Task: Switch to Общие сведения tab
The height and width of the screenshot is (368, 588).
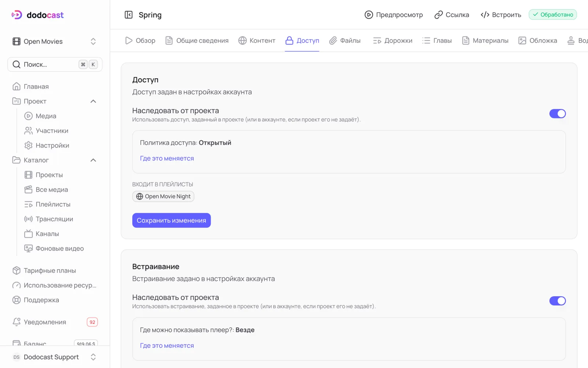Action: 197,40
